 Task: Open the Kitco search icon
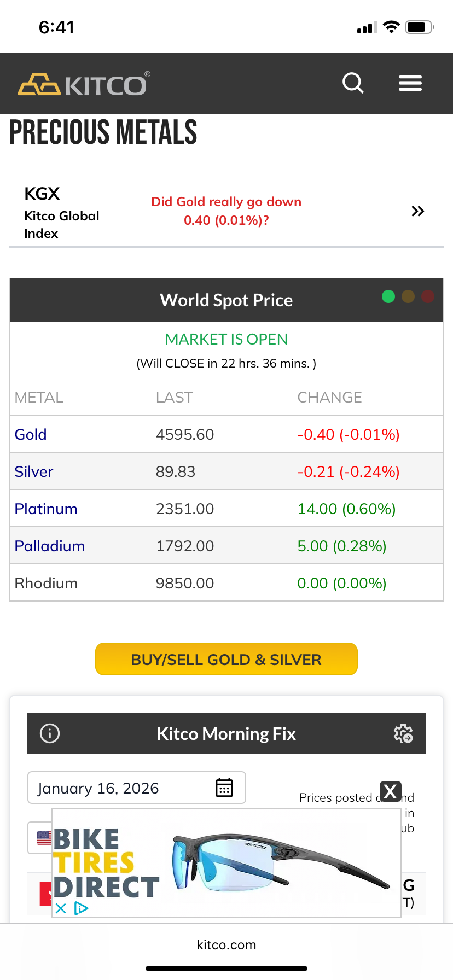point(353,83)
